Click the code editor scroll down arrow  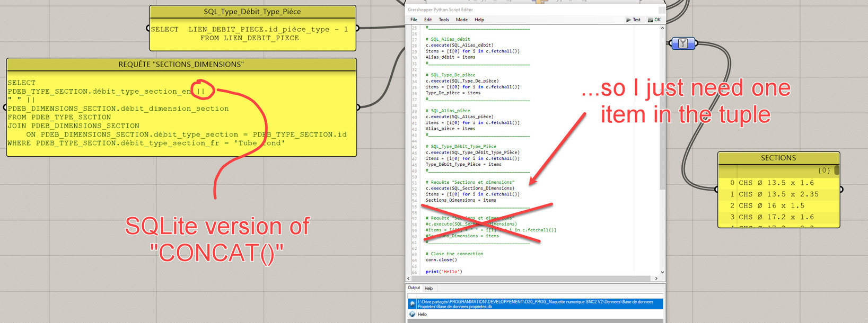tap(662, 272)
